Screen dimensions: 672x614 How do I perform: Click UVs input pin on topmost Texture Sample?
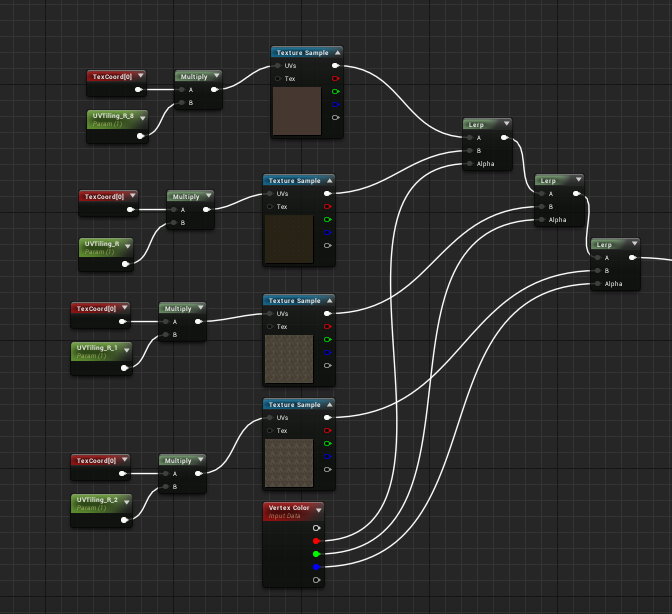click(278, 66)
